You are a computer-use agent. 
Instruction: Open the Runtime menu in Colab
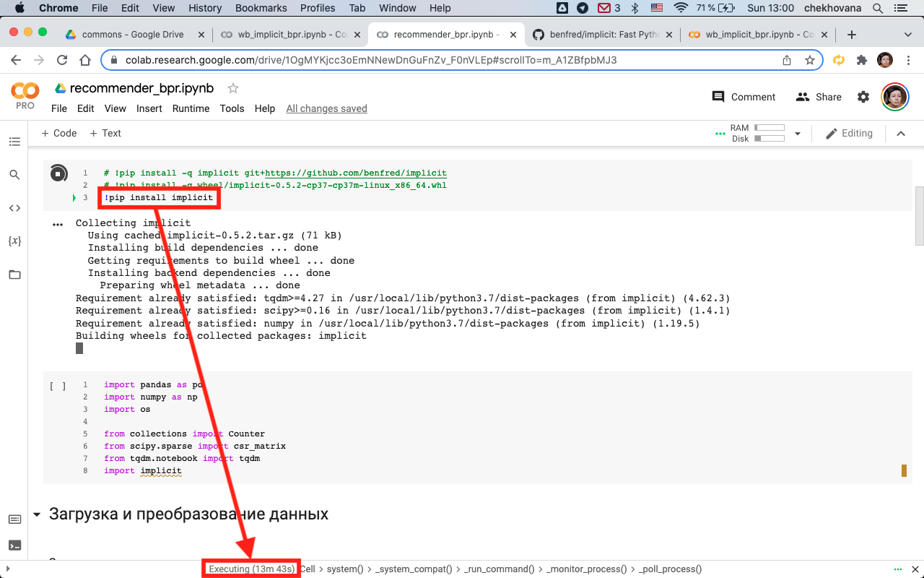point(191,108)
